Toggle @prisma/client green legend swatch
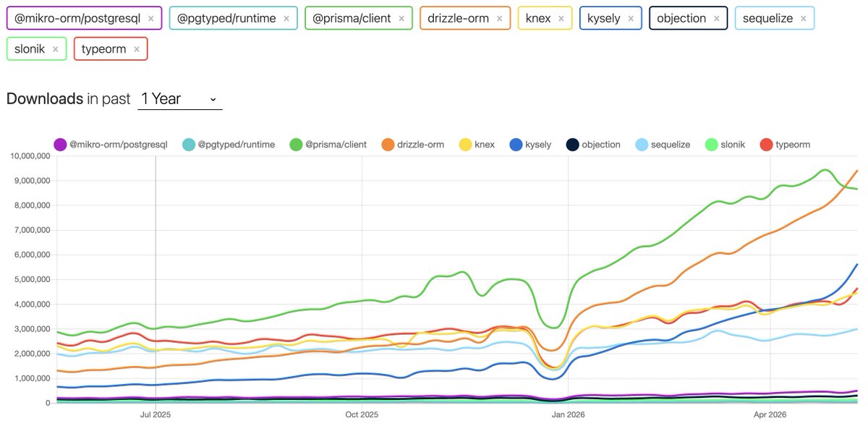Image resolution: width=868 pixels, height=434 pixels. tap(296, 145)
